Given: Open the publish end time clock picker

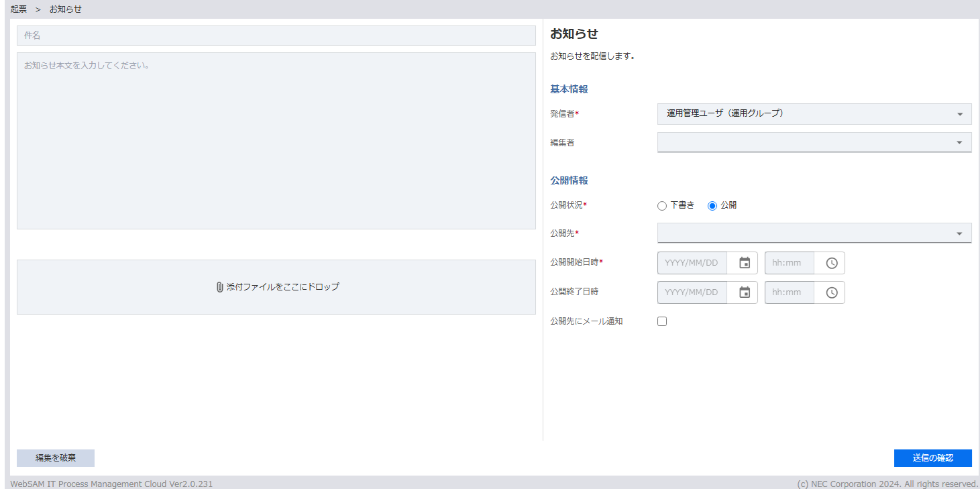Looking at the screenshot, I should 831,292.
